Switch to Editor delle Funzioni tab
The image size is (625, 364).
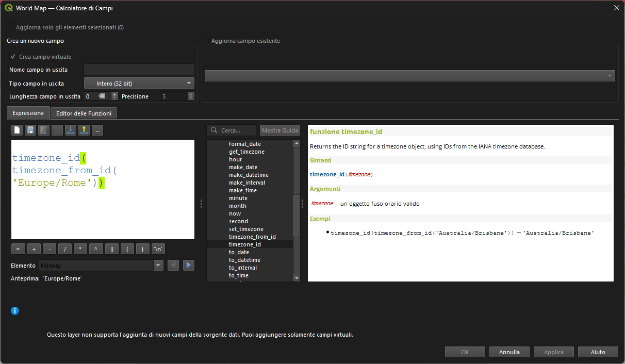[x=83, y=113]
